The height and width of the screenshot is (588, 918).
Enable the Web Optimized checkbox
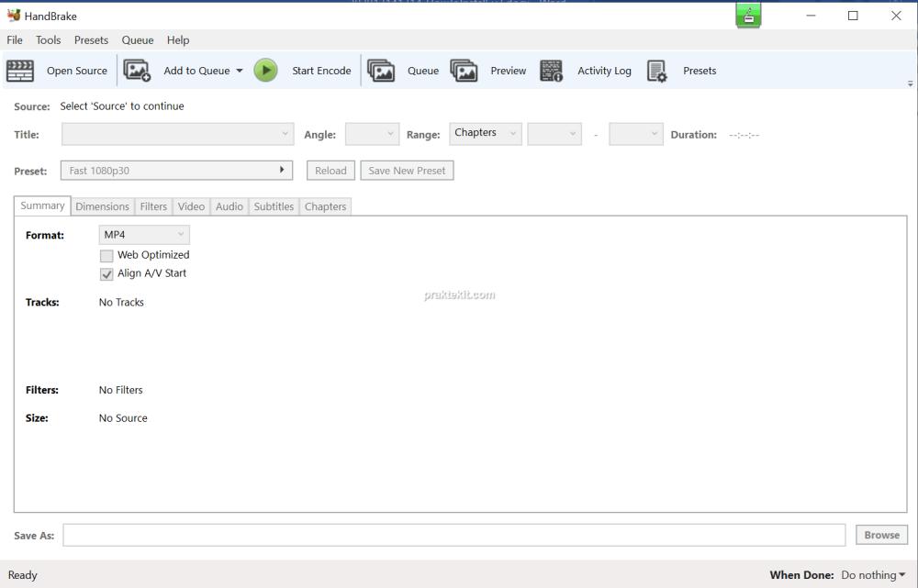tap(106, 256)
